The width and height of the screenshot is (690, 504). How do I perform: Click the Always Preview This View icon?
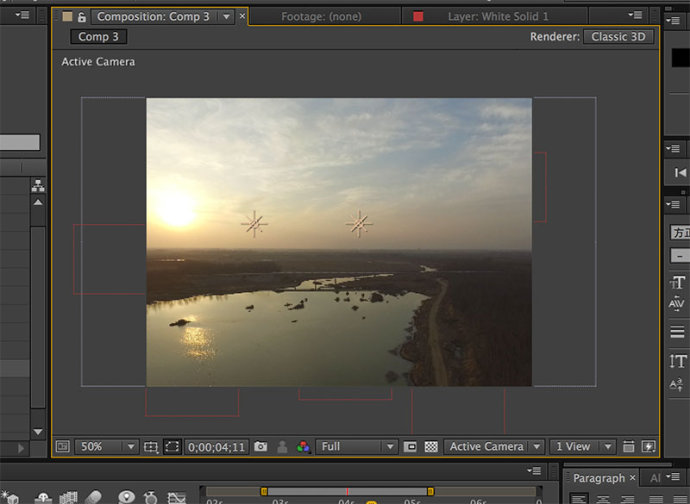click(62, 447)
